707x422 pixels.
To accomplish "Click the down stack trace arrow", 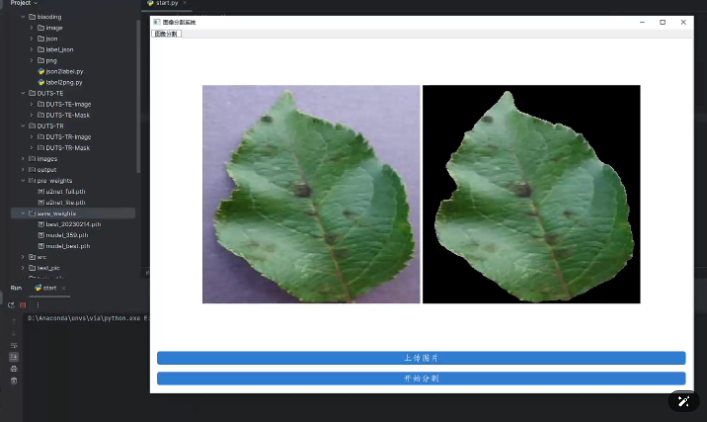I will click(14, 334).
